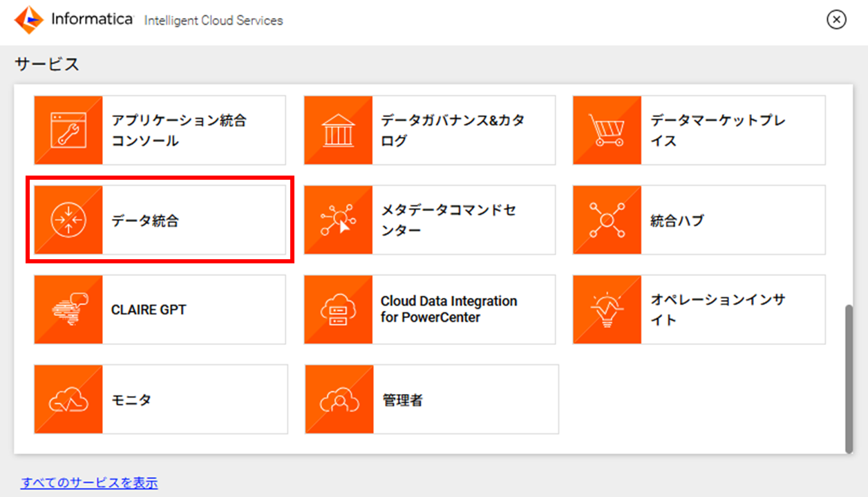This screenshot has width=868, height=497.
Task: Launch the データ統合 service label
Action: (x=145, y=221)
